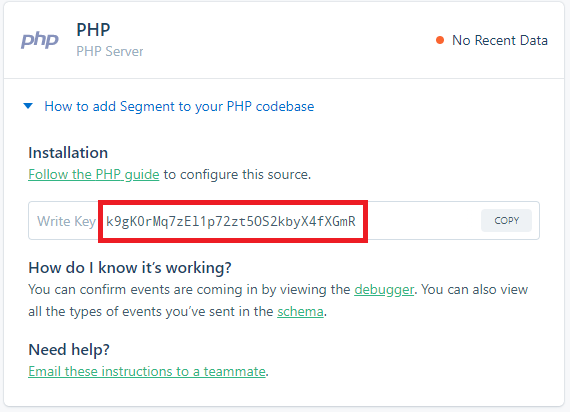570x412 pixels.
Task: Open the debugger link
Action: [x=384, y=289]
